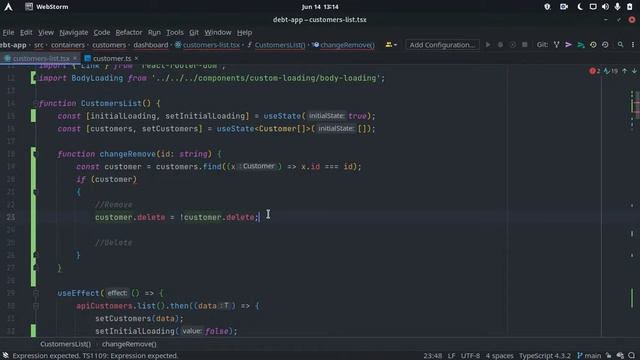
Task: Click the warnings count indicator showing 19
Action: point(611,71)
